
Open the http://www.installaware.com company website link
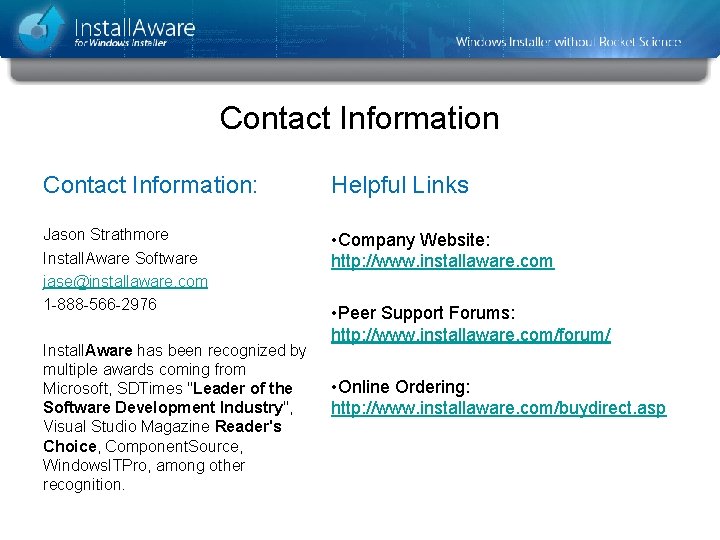tap(443, 261)
